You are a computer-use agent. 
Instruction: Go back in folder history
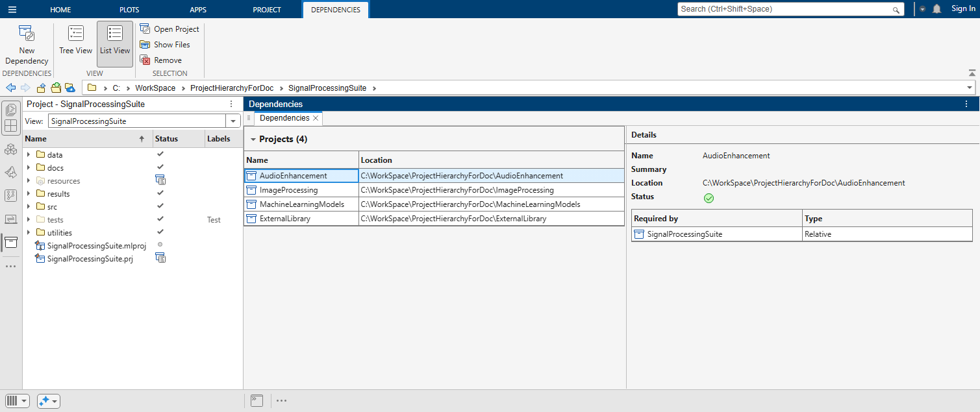point(10,88)
